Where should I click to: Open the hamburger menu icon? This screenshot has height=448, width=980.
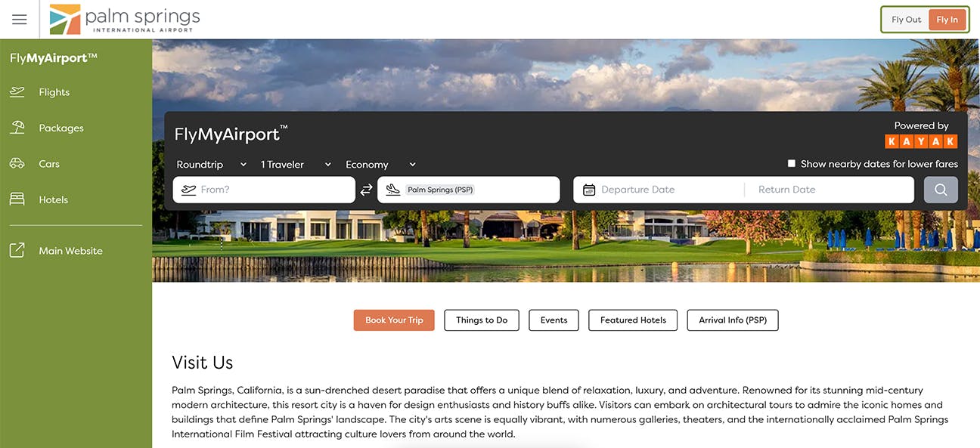(20, 20)
